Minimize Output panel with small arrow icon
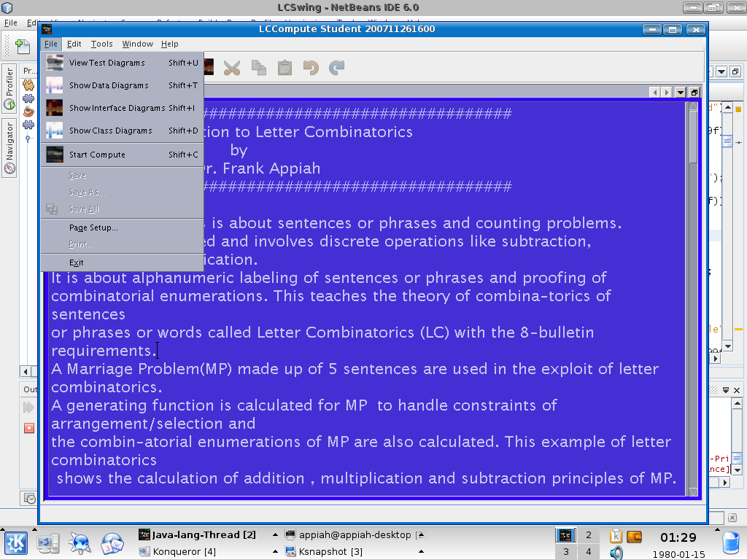The image size is (747, 560). point(726,391)
